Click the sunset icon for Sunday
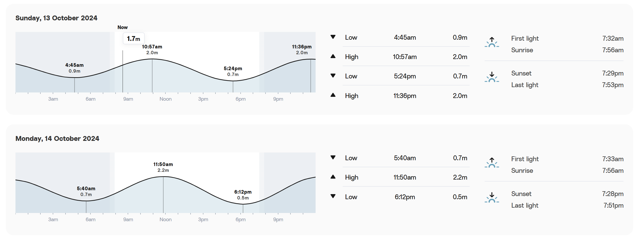This screenshot has width=644, height=243. click(491, 77)
